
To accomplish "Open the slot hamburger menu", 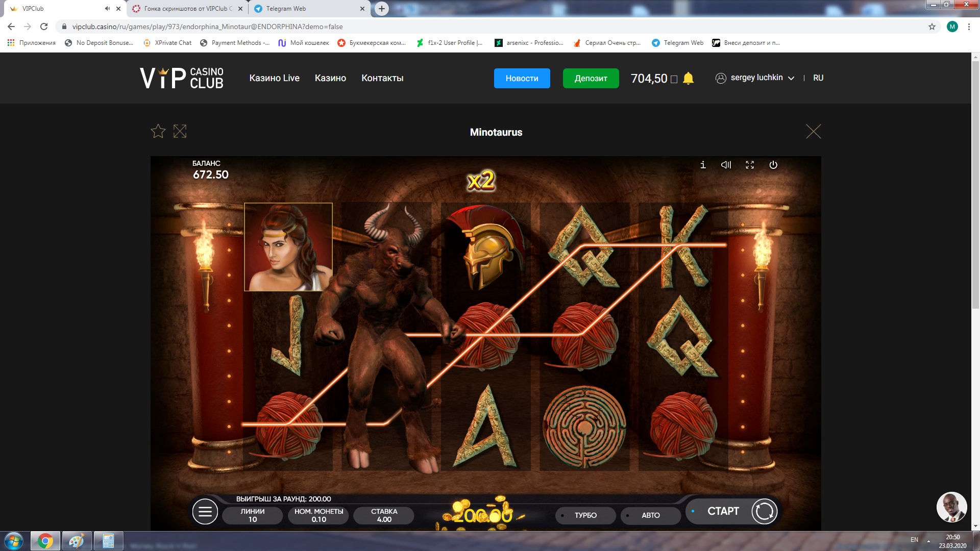I will coord(205,512).
